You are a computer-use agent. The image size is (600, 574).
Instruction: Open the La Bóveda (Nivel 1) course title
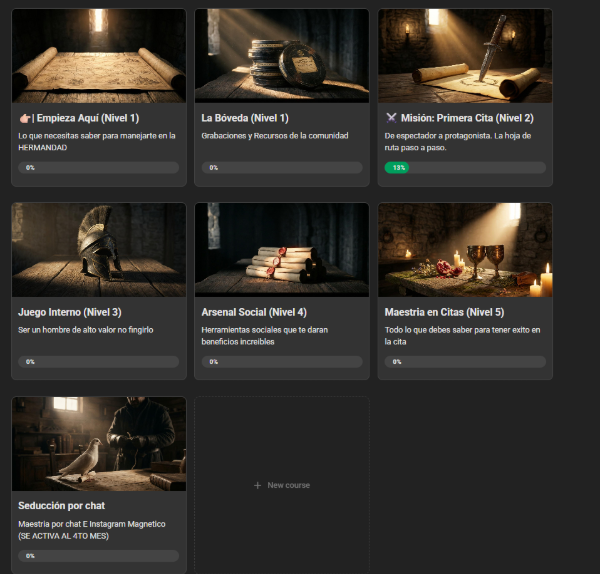click(245, 117)
